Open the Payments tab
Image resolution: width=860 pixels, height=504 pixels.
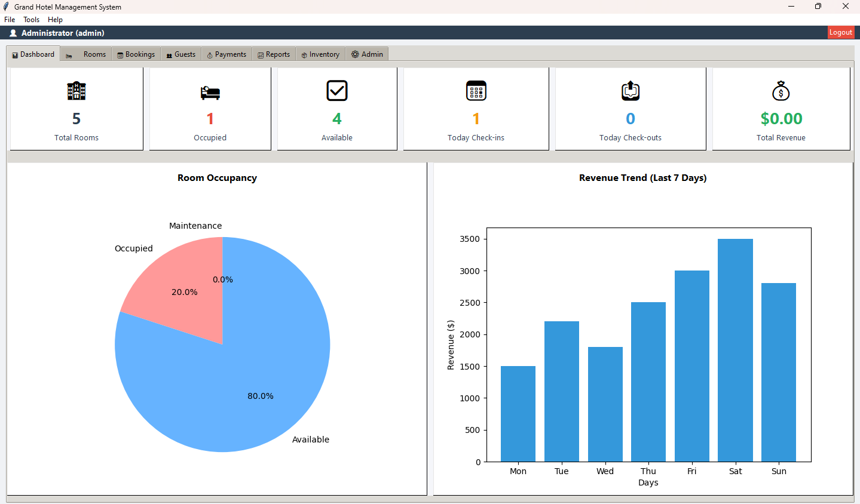point(227,54)
